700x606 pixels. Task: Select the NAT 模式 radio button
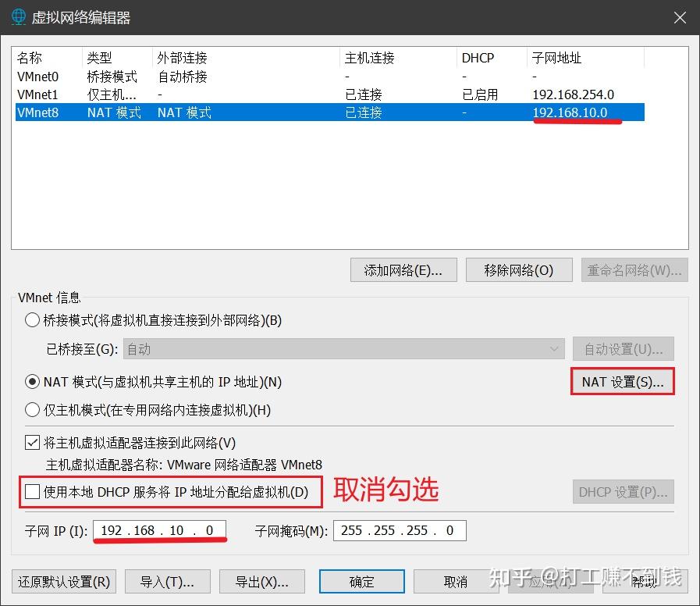32,382
